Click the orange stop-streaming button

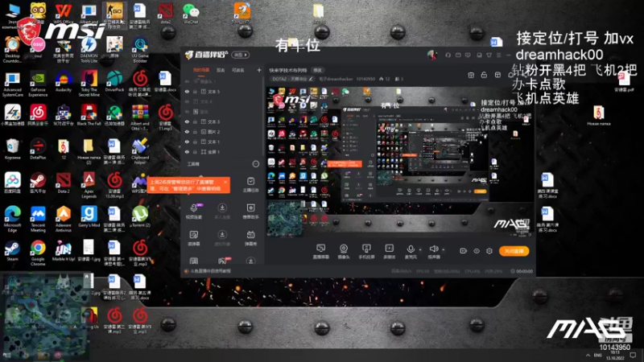[514, 251]
